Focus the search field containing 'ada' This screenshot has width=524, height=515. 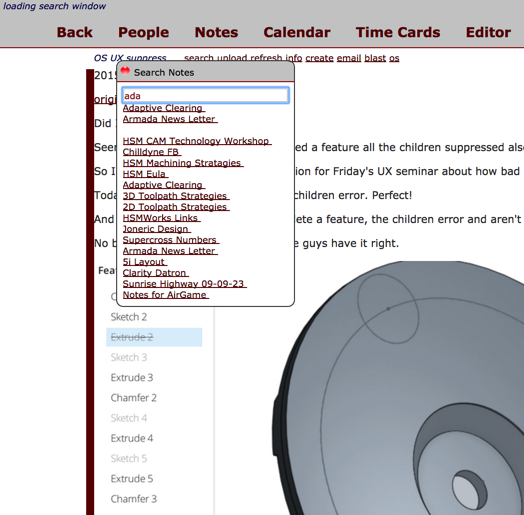pyautogui.click(x=205, y=95)
